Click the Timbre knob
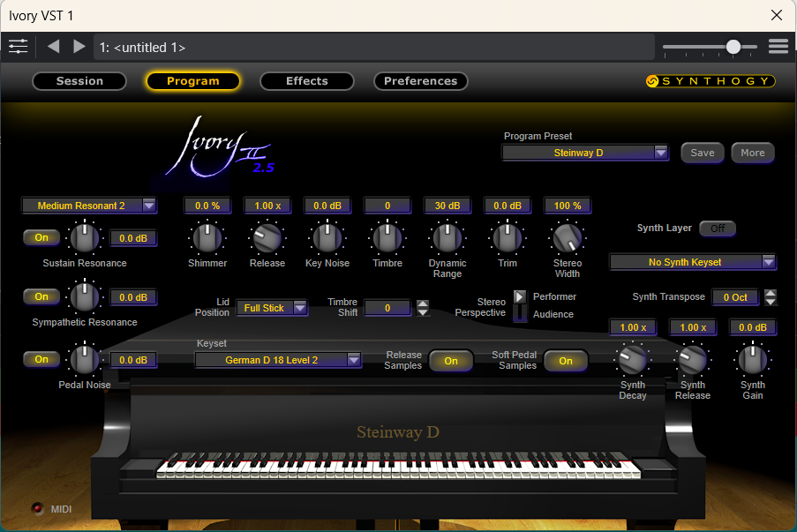Viewport: 797px width, 532px height. coord(387,238)
